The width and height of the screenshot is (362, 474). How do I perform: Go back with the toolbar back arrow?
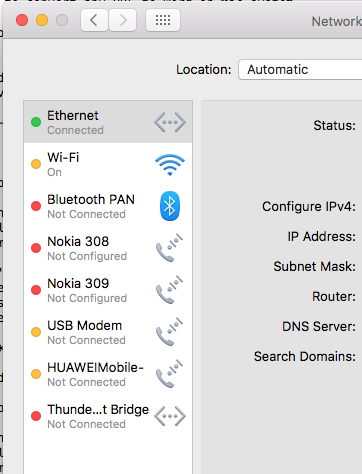point(94,20)
